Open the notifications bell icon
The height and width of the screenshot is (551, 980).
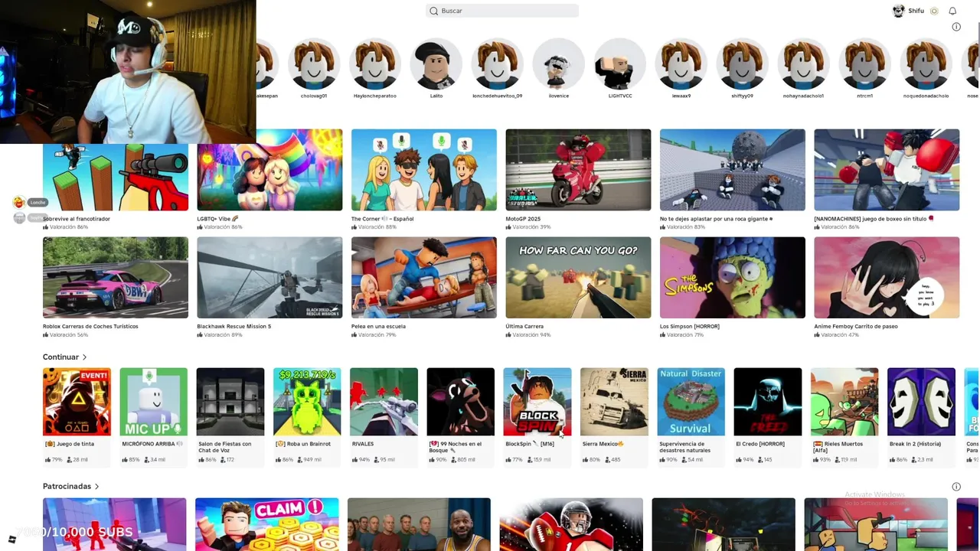(x=952, y=11)
